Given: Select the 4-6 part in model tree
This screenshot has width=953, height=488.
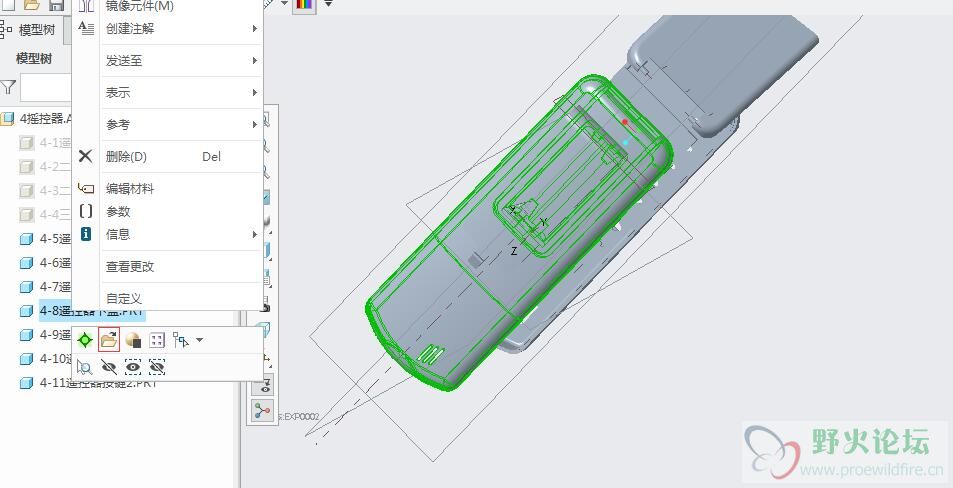Looking at the screenshot, I should point(55,263).
